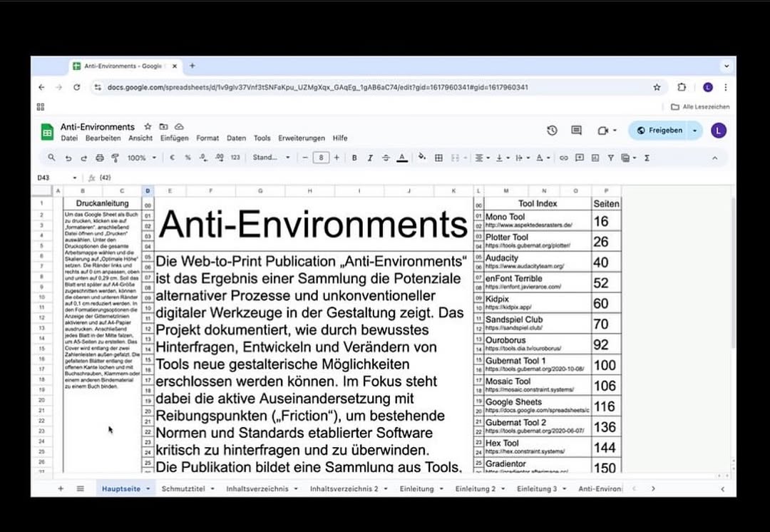Star the Anti-Environments document

pyautogui.click(x=148, y=126)
